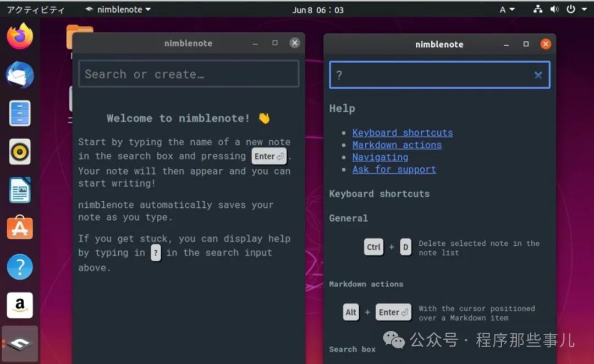The image size is (594, 364).
Task: Open Rhythmbox music player in dock
Action: (20, 152)
